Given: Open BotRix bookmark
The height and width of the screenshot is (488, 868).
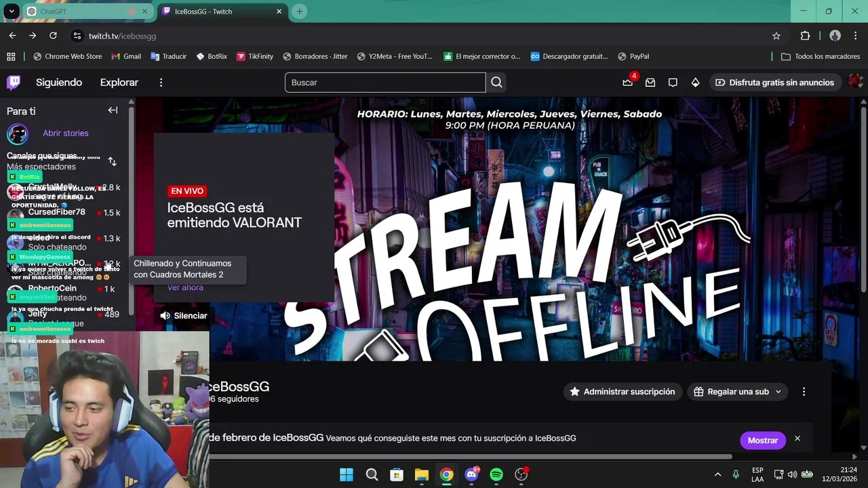Looking at the screenshot, I should pyautogui.click(x=212, y=56).
